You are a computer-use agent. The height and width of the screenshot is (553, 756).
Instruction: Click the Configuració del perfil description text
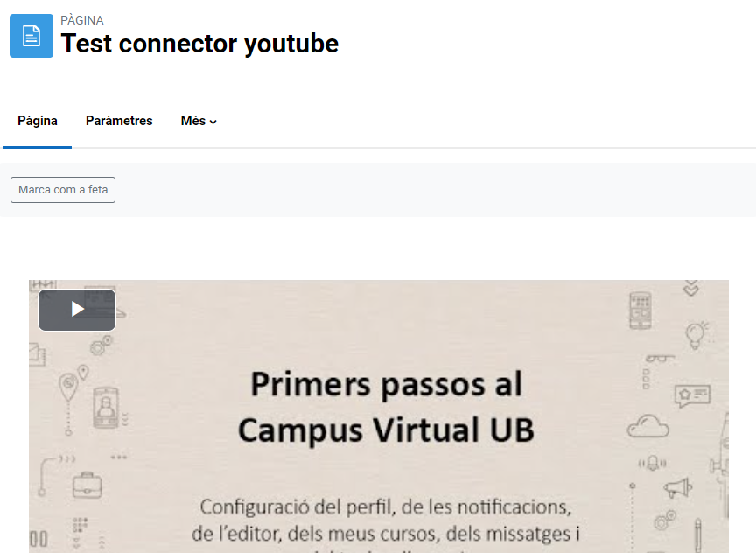tap(386, 521)
